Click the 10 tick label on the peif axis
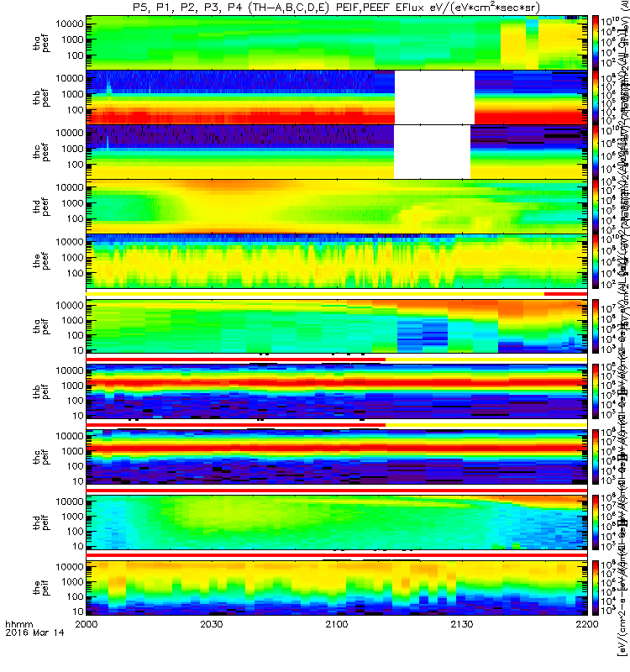This screenshot has height=672, width=630. click(77, 612)
